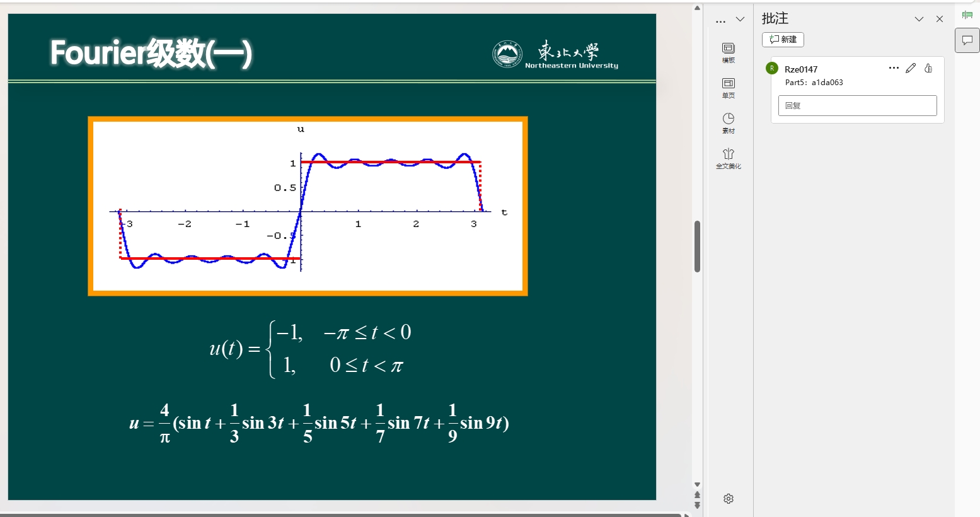Image resolution: width=980 pixels, height=517 pixels.
Task: Click the 回复 reply field
Action: [857, 105]
